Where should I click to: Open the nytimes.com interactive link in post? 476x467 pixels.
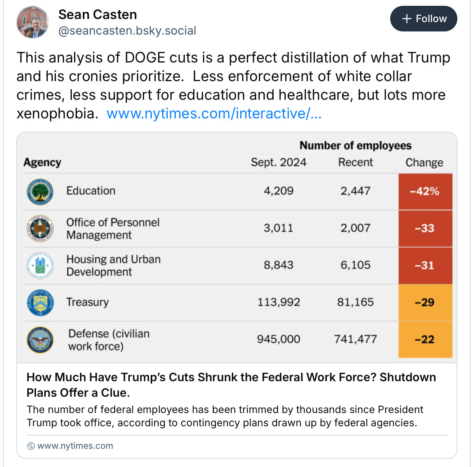(214, 114)
